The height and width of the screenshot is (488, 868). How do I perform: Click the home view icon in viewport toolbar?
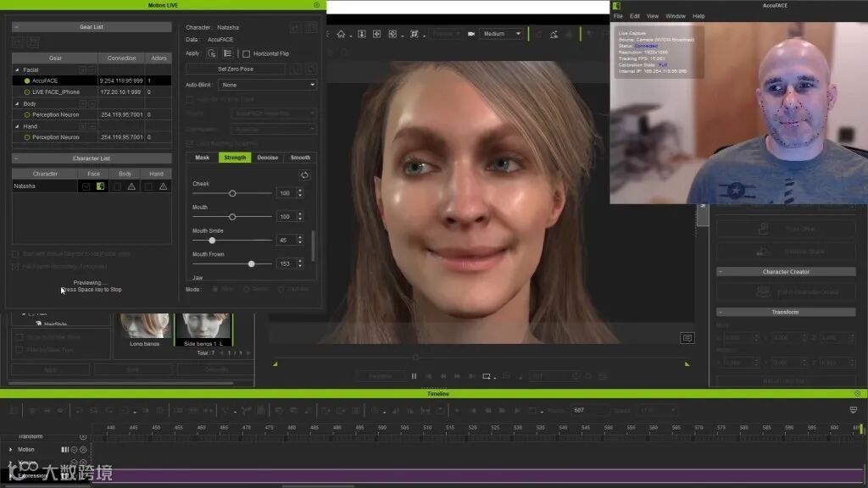(341, 34)
